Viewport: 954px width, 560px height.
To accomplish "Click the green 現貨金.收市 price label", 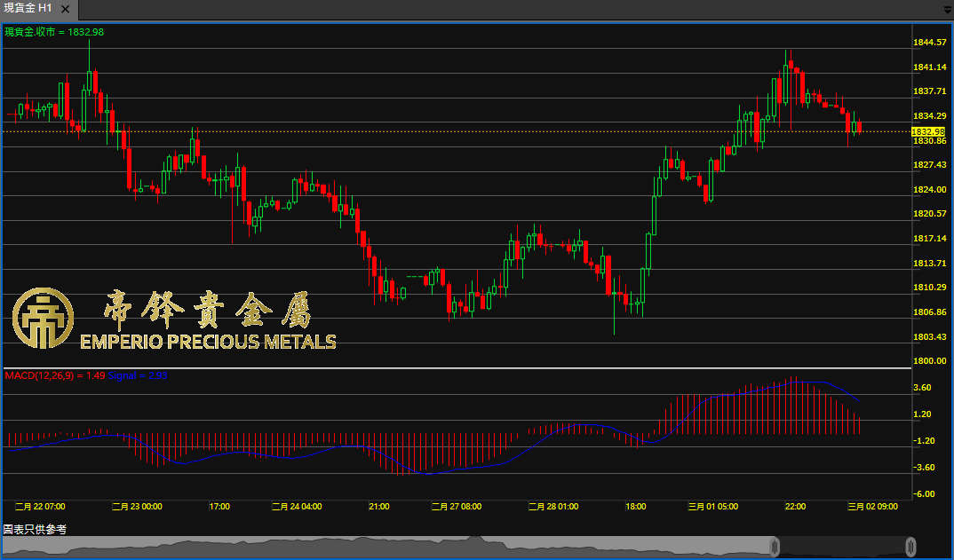I will 54,32.
